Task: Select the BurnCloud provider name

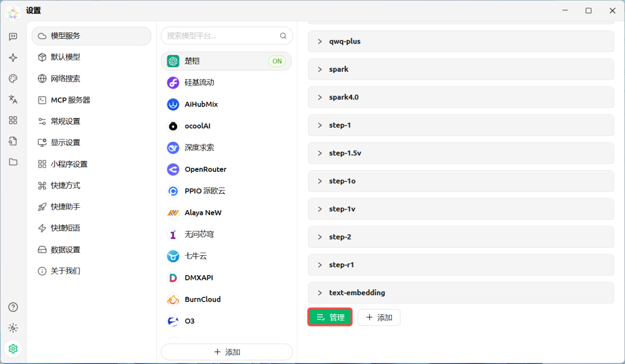Action: 203,299
